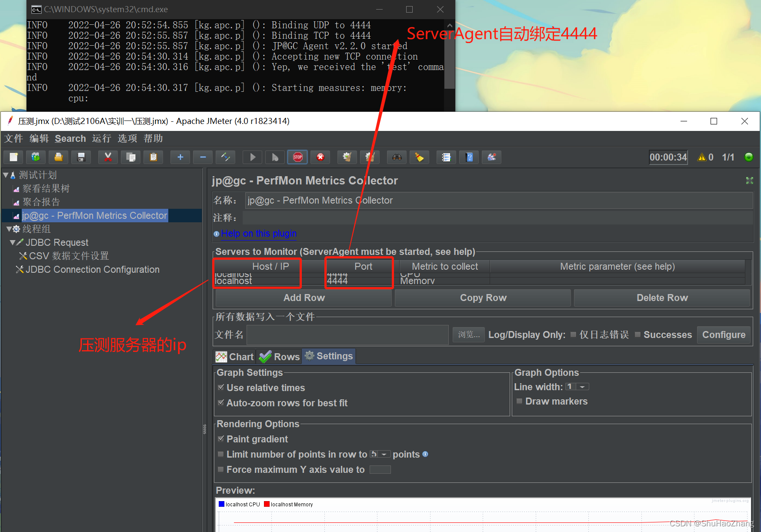Viewport: 761px width, 532px height.
Task: Click the Delete Row button
Action: point(662,298)
